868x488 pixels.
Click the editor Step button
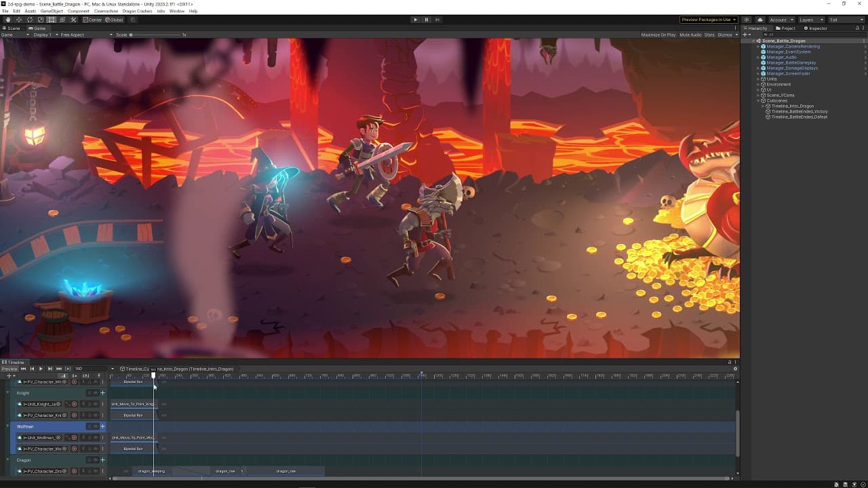(x=437, y=20)
